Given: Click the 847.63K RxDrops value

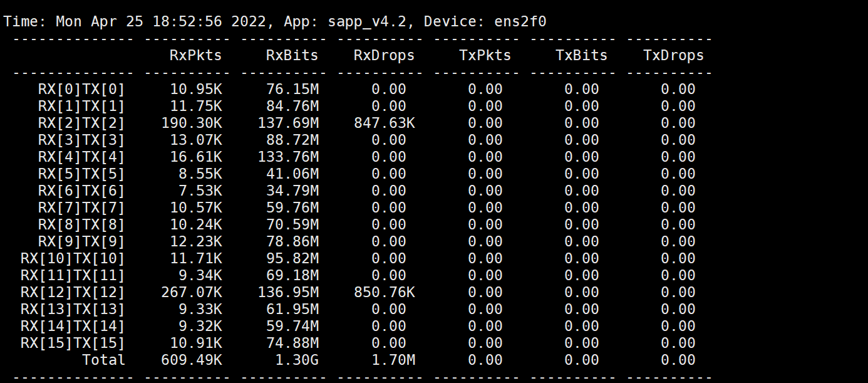Looking at the screenshot, I should 384,123.
